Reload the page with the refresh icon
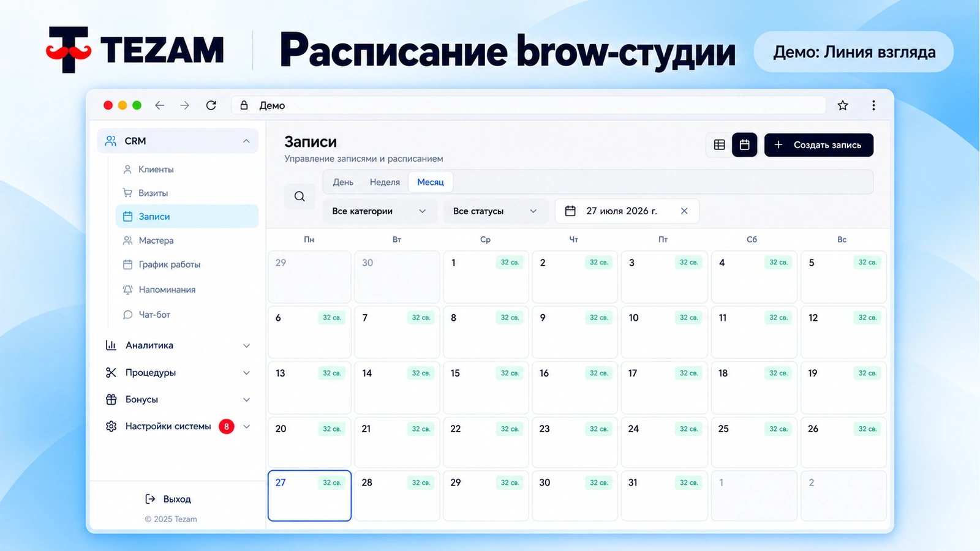 coord(211,105)
